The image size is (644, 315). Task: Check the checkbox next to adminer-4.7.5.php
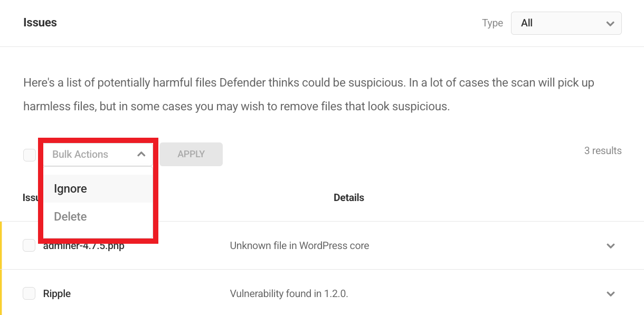coord(29,245)
